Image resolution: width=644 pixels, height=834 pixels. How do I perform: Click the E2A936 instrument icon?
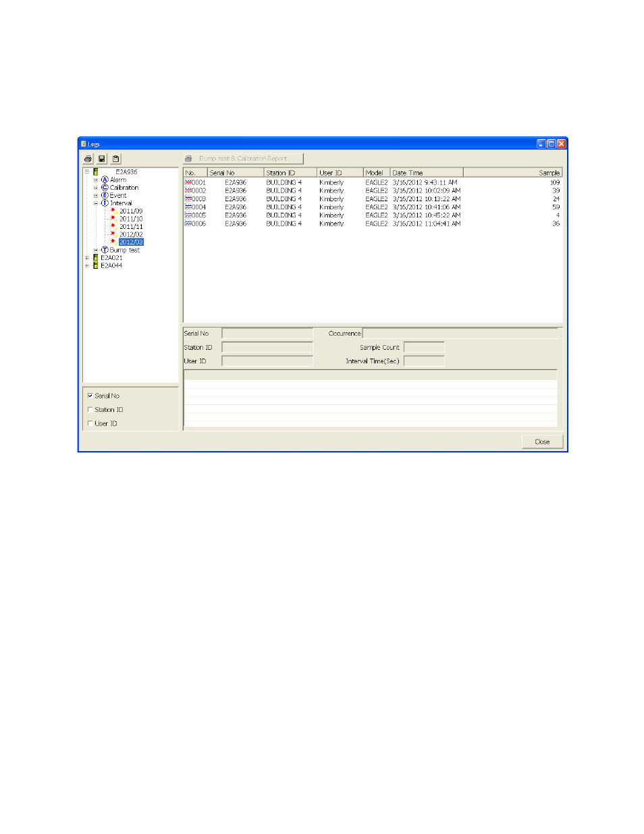(96, 172)
